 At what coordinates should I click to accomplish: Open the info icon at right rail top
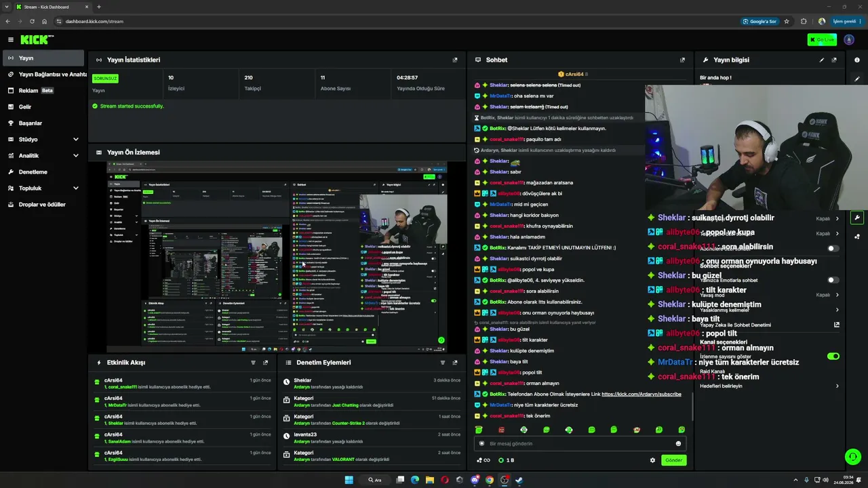[857, 60]
